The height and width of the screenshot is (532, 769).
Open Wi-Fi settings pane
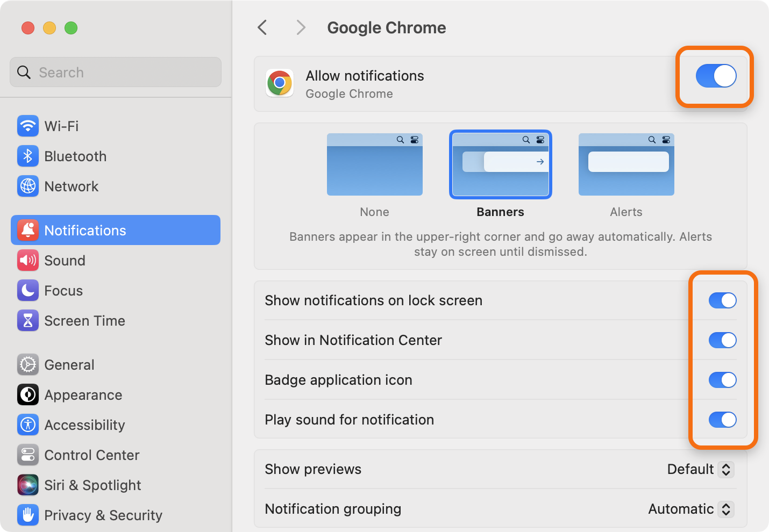tap(116, 126)
